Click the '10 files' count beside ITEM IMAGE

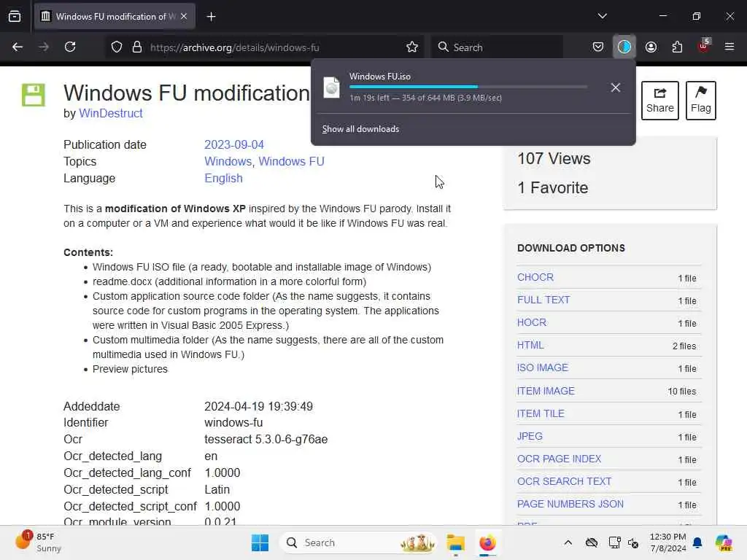682,392
